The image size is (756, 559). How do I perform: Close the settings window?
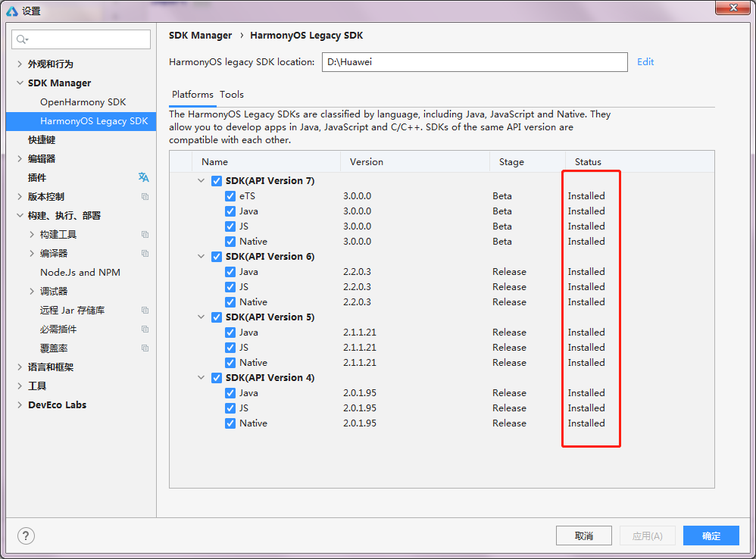tap(733, 8)
